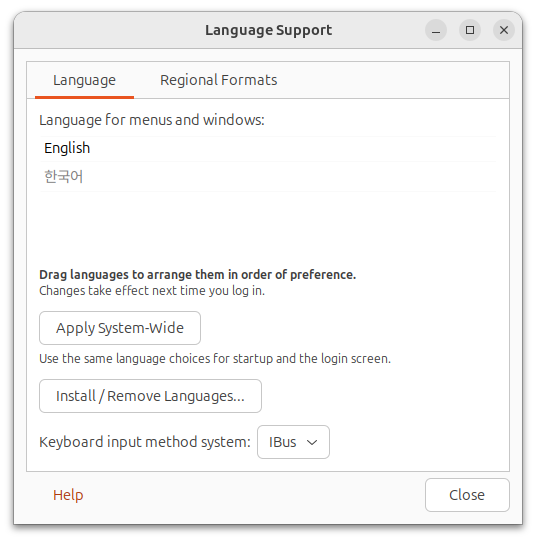Minimize the Language Support window
Viewport: 536px width, 541px height.
436,30
